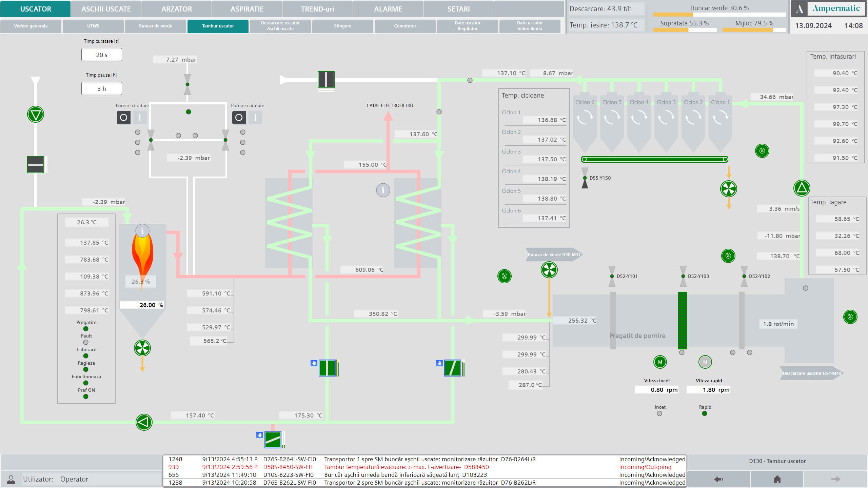Toggle manual mode hand icon near right damper
The width and height of the screenshot is (868, 488).
point(439,363)
